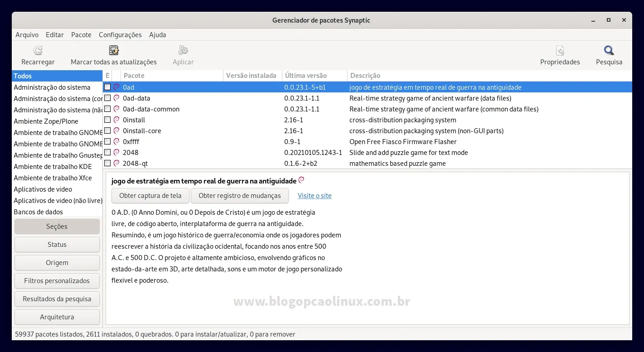
Task: Sort by the Pacote column header
Action: click(x=172, y=76)
